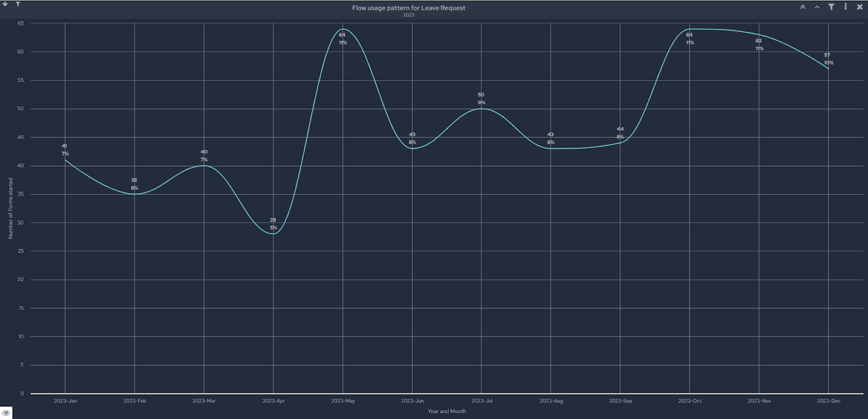Click the y-axis value 15

pyautogui.click(x=21, y=308)
